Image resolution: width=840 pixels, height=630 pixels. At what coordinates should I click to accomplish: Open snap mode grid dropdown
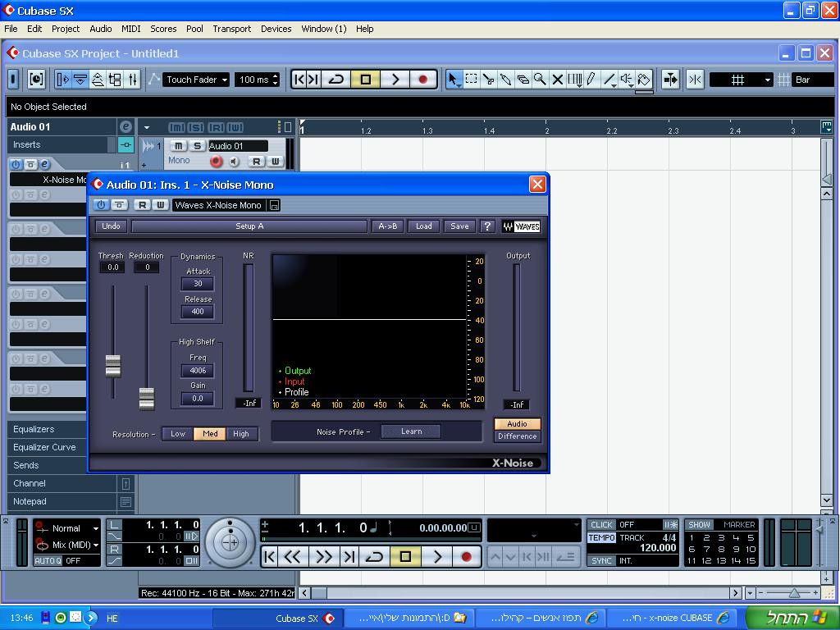pos(742,80)
